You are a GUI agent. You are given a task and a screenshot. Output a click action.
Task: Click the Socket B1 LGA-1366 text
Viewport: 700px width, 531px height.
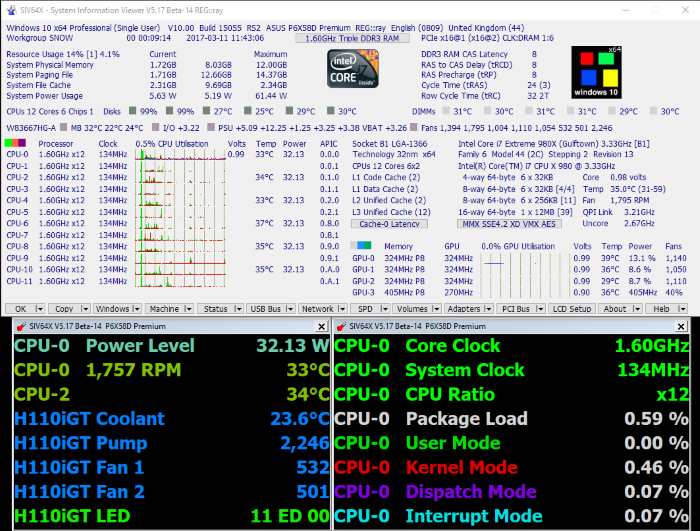389,144
